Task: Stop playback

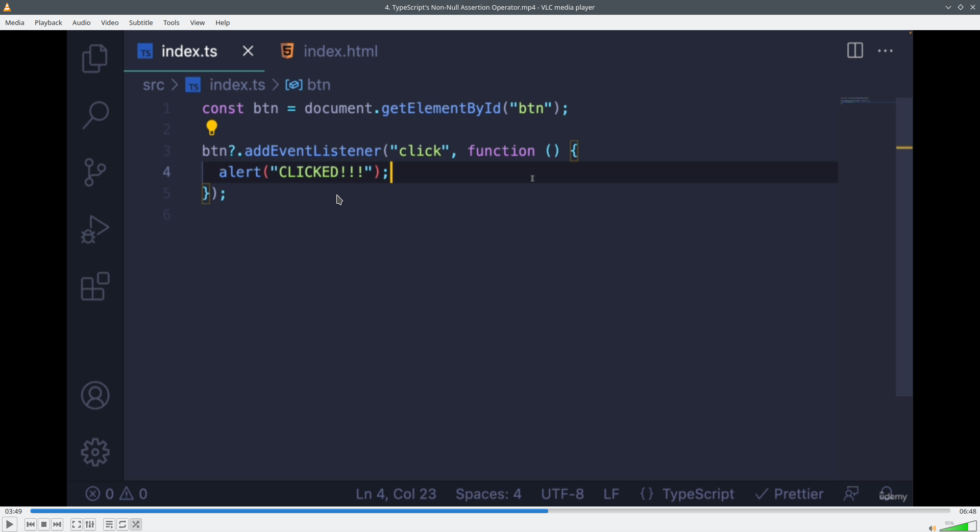Action: point(44,524)
